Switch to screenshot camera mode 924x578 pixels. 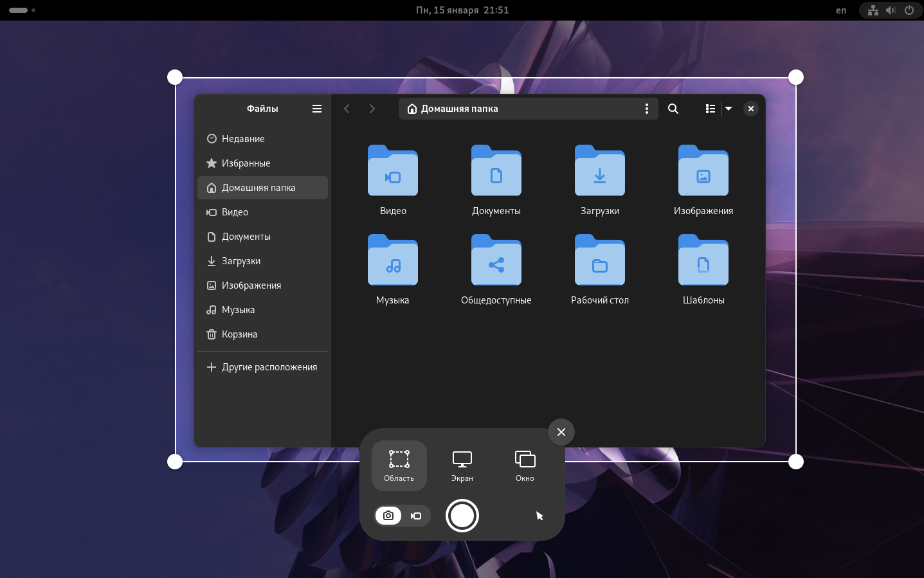[388, 516]
